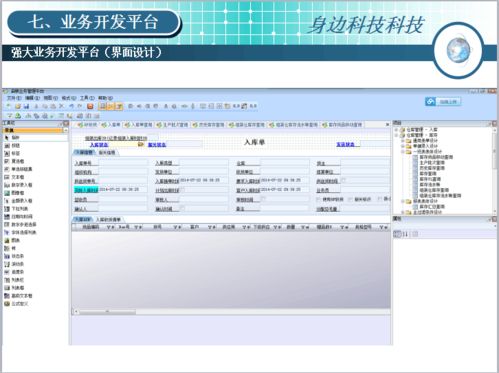Tick the last partially visible options checkbox

coord(379,199)
